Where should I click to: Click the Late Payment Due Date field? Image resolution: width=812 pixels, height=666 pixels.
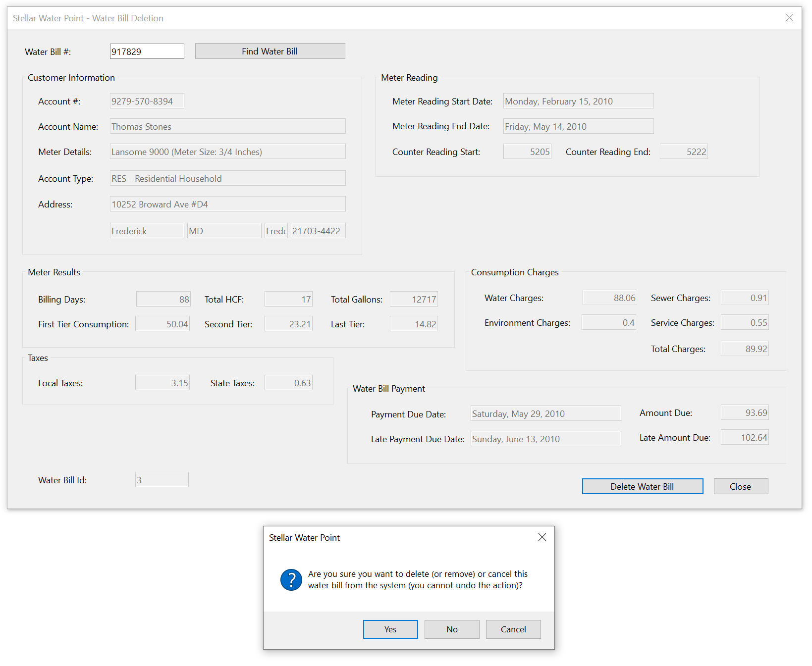545,439
